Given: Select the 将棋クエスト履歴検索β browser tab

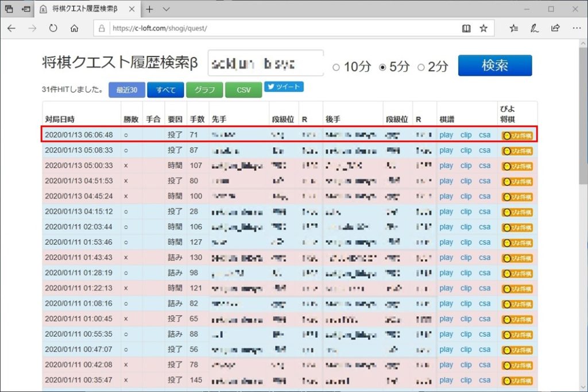Looking at the screenshot, I should tap(87, 9).
